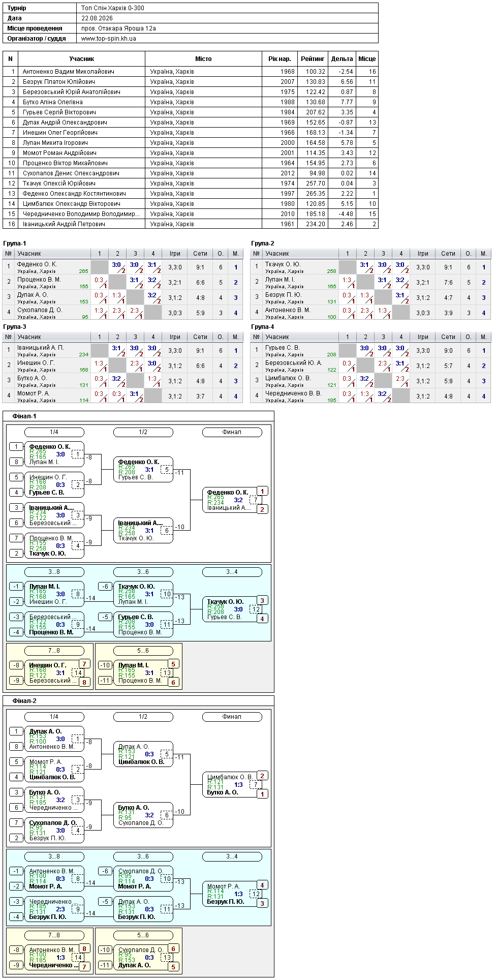Click the venue 'пров. Отакара Яроша 12а'
Screen dimensions: 496x980
[x=118, y=28]
